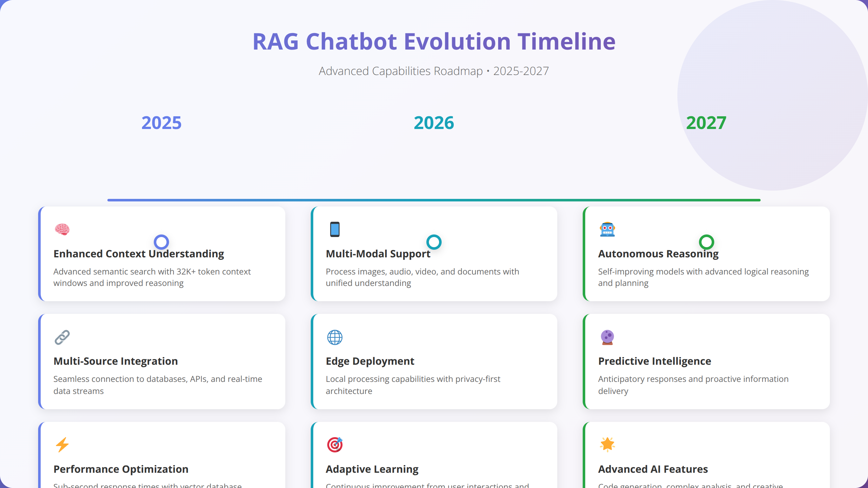Click the Advanced AI Features heading
This screenshot has width=868, height=488.
(x=653, y=469)
